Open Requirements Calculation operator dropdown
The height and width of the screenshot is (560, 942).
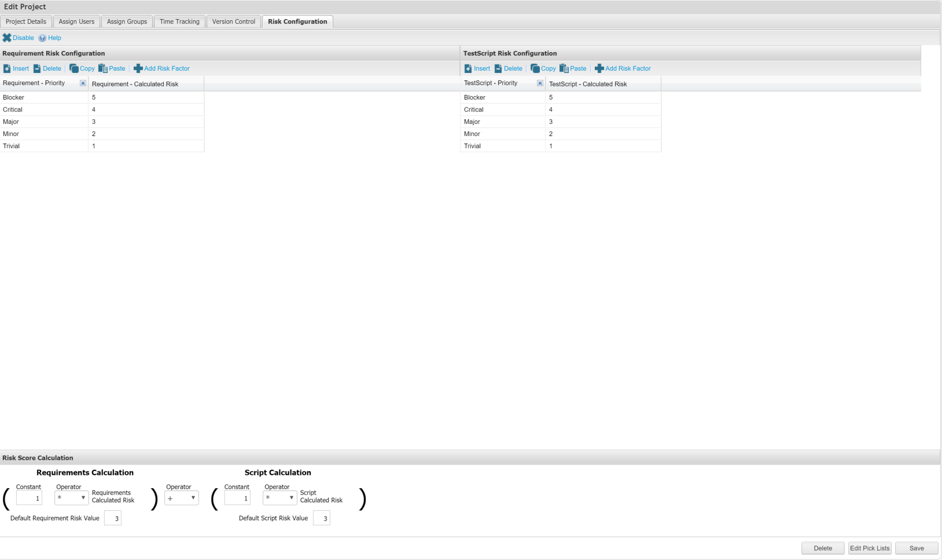(x=71, y=498)
